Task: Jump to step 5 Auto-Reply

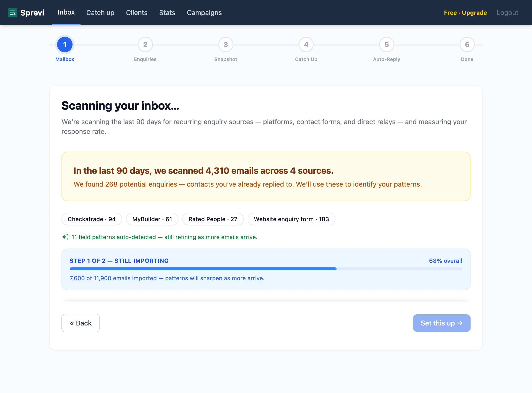Action: 387,45
